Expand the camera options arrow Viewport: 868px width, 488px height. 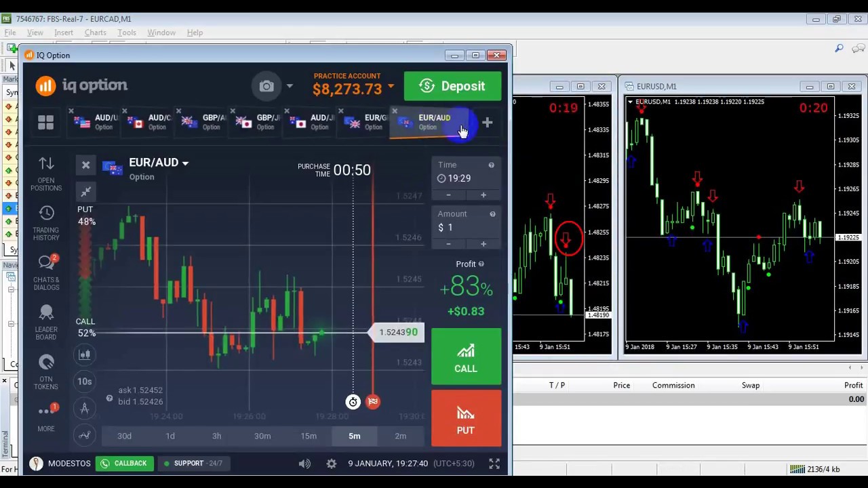point(290,86)
